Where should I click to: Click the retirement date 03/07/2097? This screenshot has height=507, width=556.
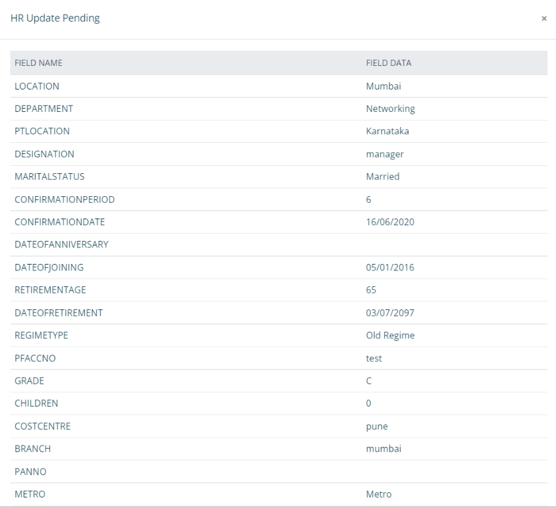tap(390, 313)
